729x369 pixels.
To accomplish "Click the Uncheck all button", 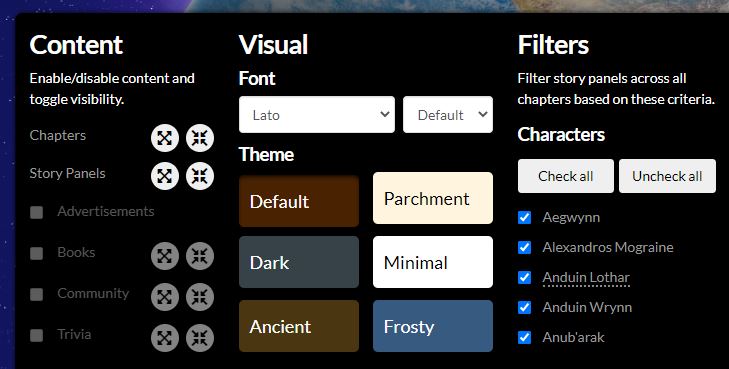I will pos(667,176).
